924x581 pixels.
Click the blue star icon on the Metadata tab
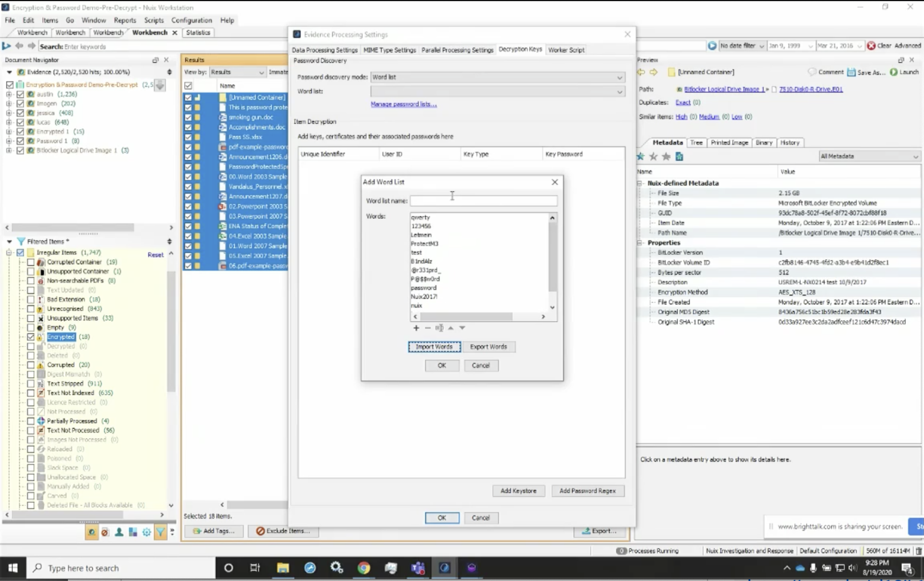[640, 156]
